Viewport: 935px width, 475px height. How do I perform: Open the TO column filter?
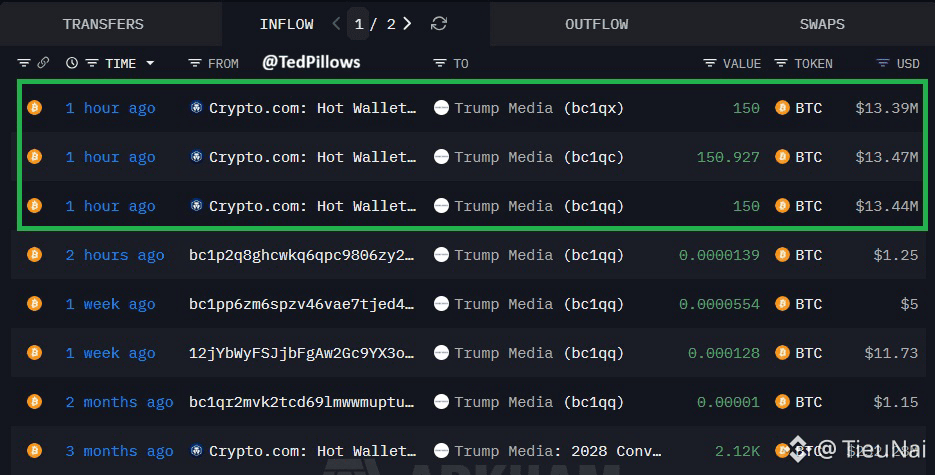439,63
